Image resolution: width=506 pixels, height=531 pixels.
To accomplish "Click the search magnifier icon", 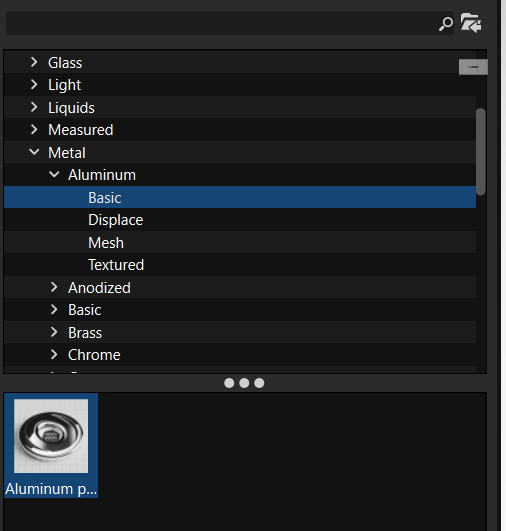I will [446, 24].
